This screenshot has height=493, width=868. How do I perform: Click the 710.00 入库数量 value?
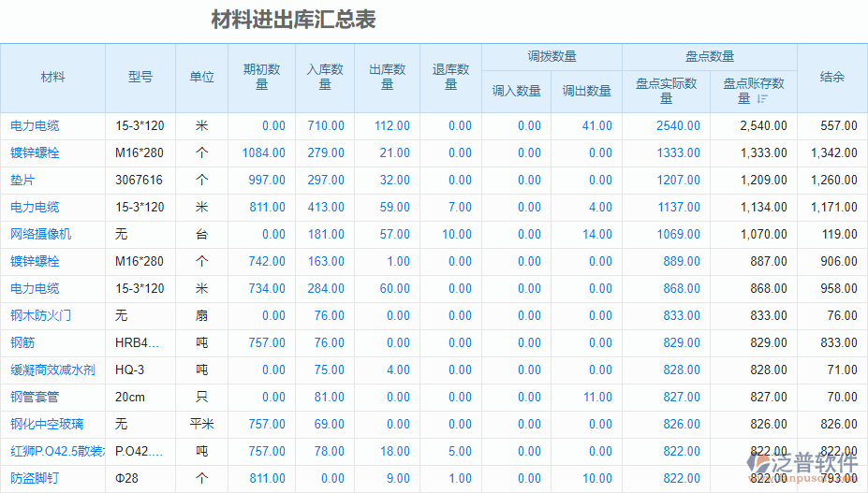tap(326, 125)
